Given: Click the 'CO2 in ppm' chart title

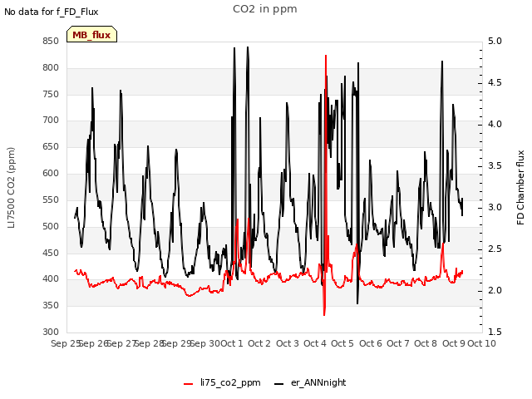Looking at the screenshot, I should tap(264, 9).
